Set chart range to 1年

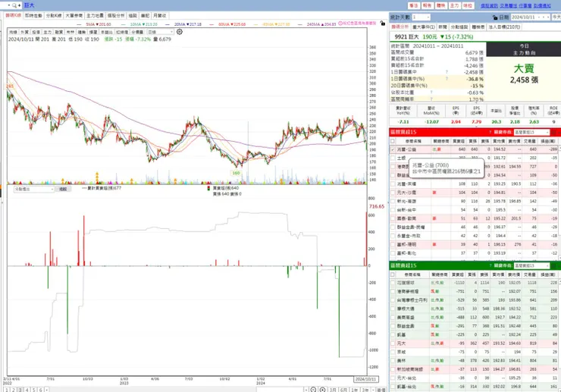(x=354, y=390)
